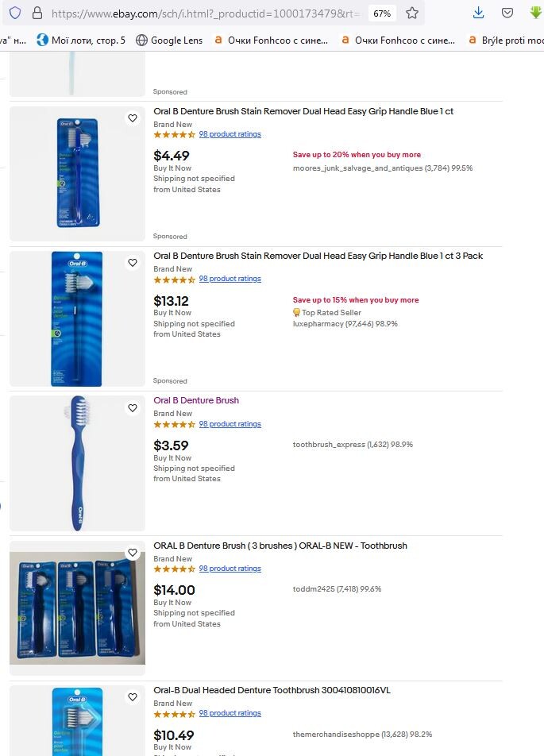Add the $4.49 denture brush to watchlist
This screenshot has width=544, height=756.
(133, 118)
